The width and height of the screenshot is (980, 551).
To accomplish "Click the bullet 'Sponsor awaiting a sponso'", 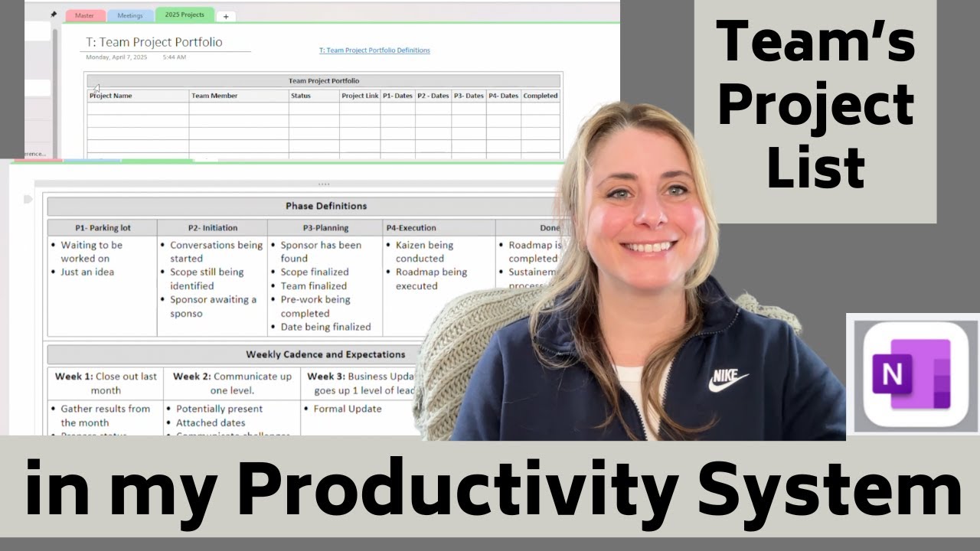I will (213, 306).
